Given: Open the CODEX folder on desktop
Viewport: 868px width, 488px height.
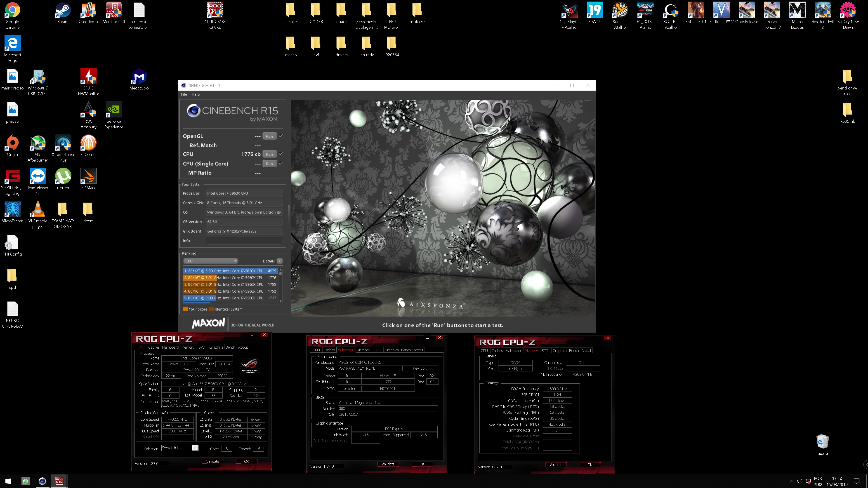Looking at the screenshot, I should click(x=316, y=14).
